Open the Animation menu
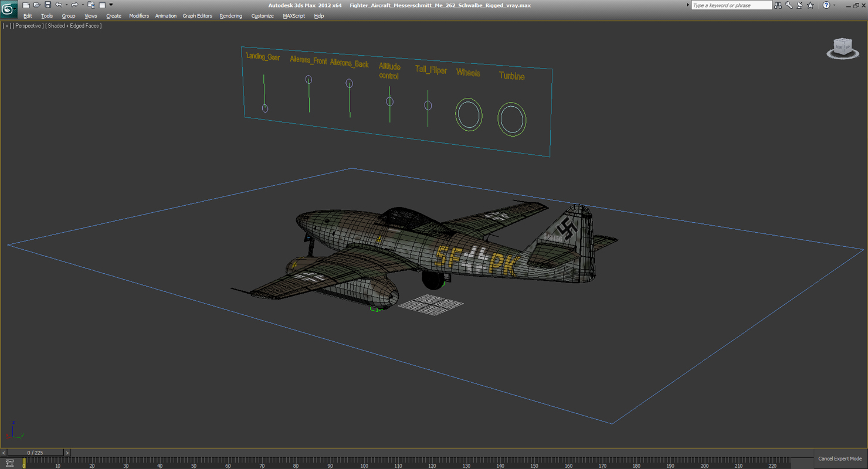The width and height of the screenshot is (868, 469). pos(166,16)
